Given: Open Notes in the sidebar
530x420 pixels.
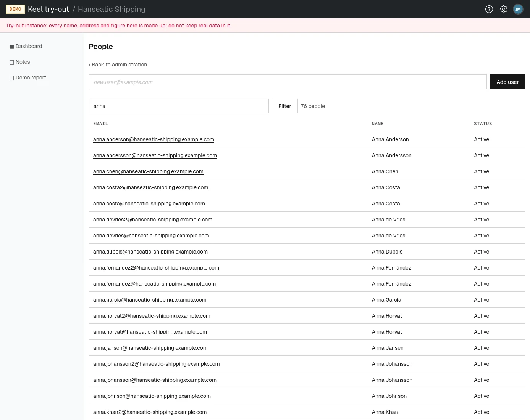Looking at the screenshot, I should (20, 62).
